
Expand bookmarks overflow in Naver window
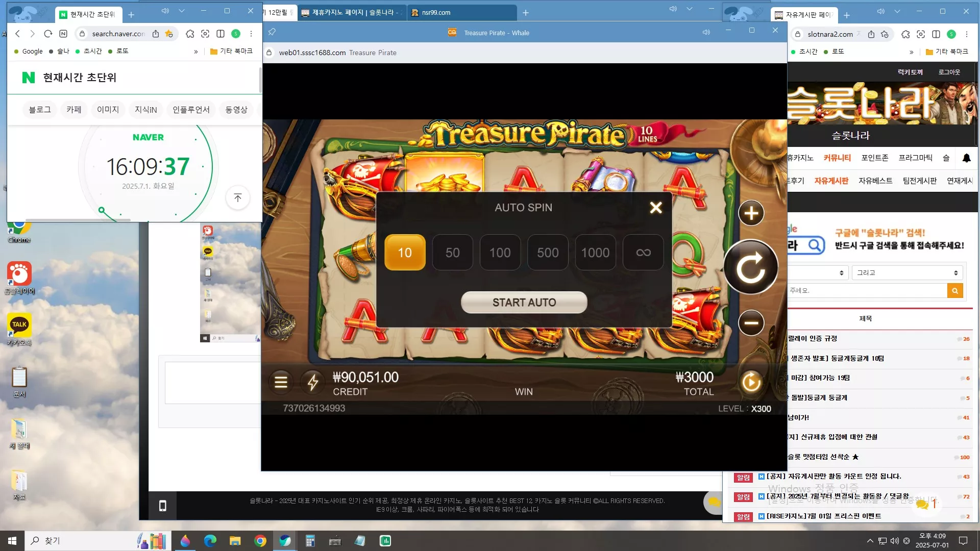[196, 52]
